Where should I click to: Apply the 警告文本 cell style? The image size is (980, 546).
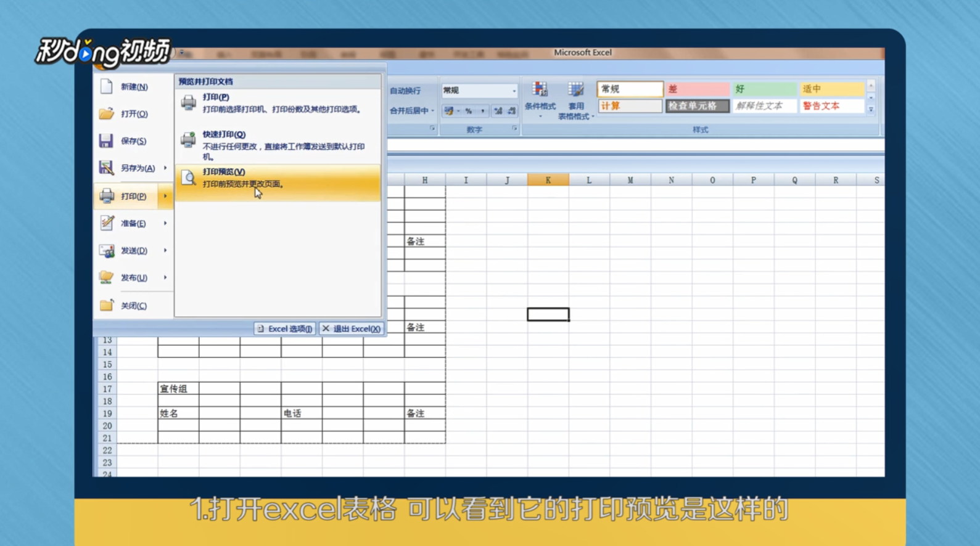point(831,106)
